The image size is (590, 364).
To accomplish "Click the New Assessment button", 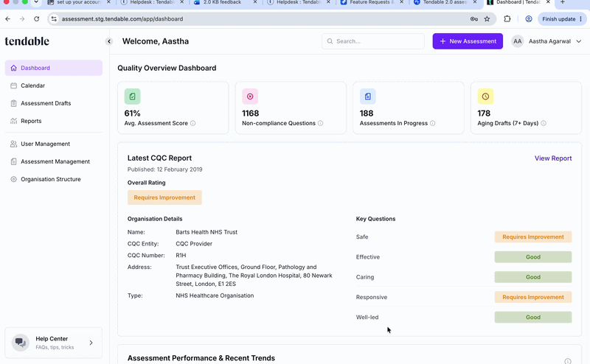I will (468, 41).
